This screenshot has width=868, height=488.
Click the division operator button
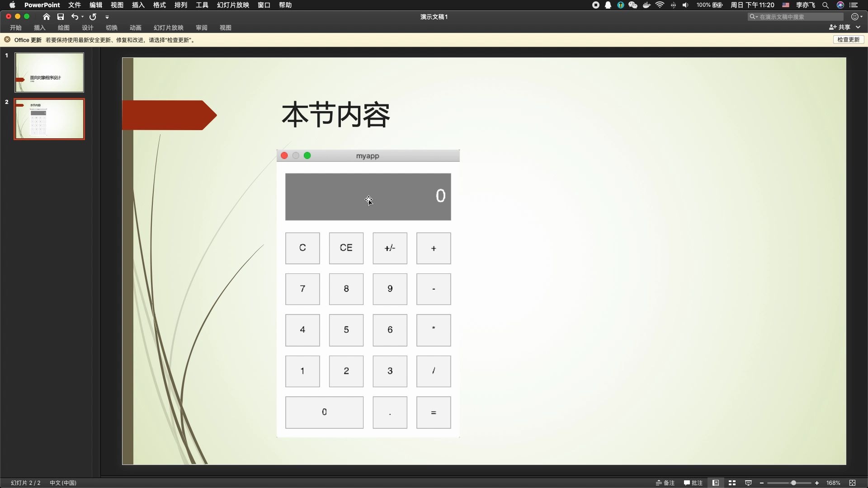434,371
